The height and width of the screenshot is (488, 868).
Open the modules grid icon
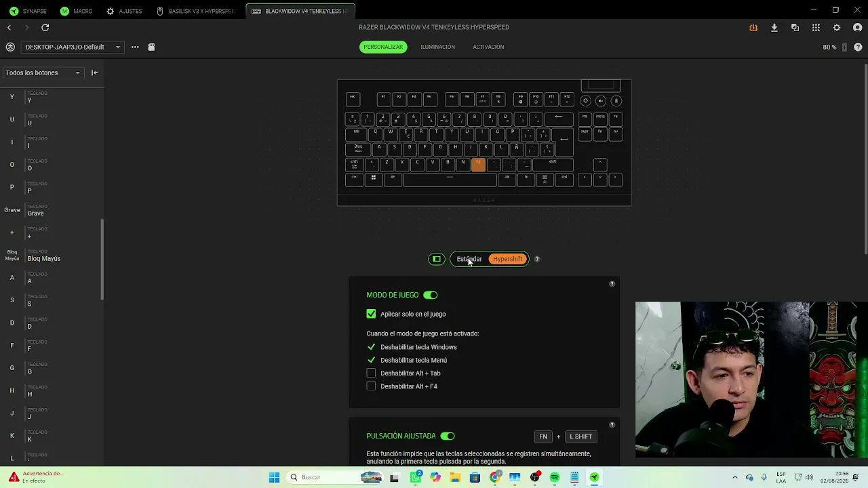(x=816, y=28)
